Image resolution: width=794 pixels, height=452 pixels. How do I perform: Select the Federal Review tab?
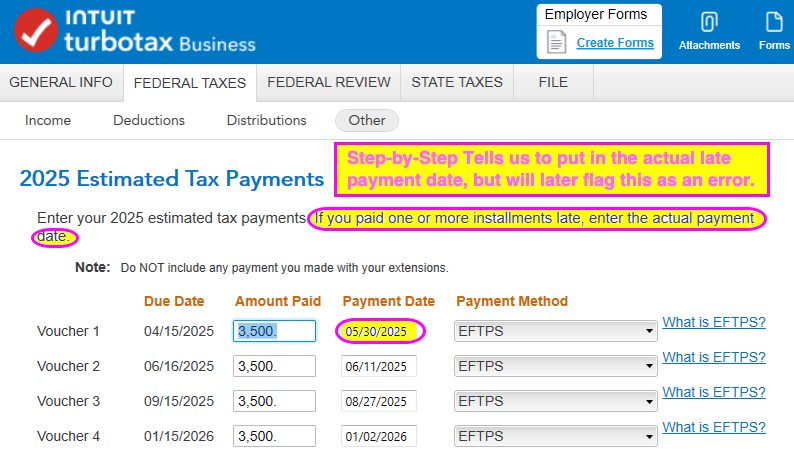(328, 83)
